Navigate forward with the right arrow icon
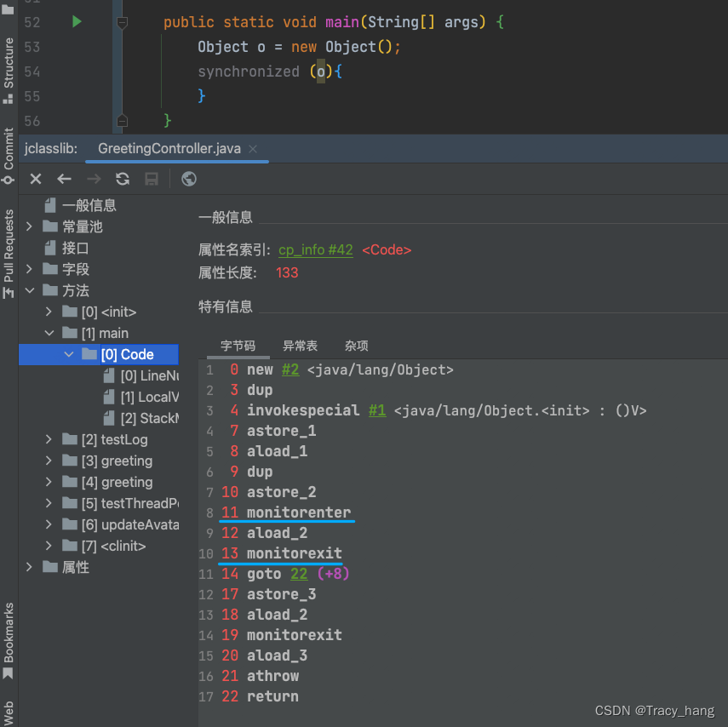The height and width of the screenshot is (727, 728). click(x=94, y=179)
